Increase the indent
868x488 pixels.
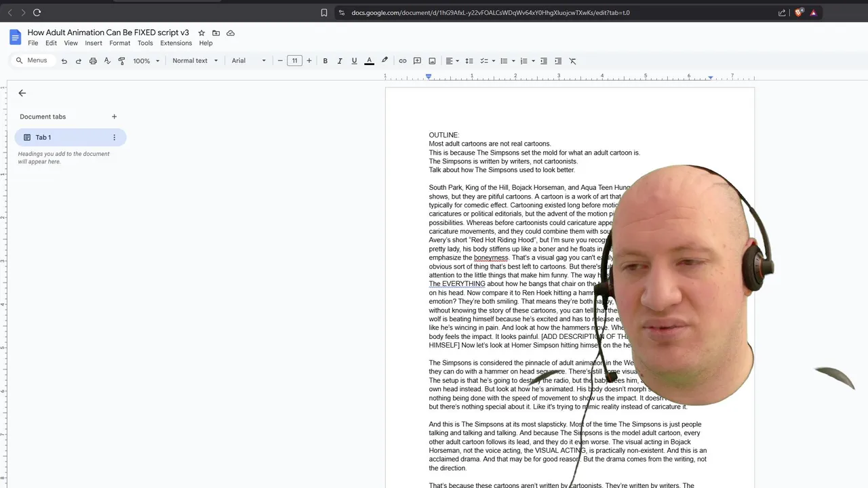point(558,61)
